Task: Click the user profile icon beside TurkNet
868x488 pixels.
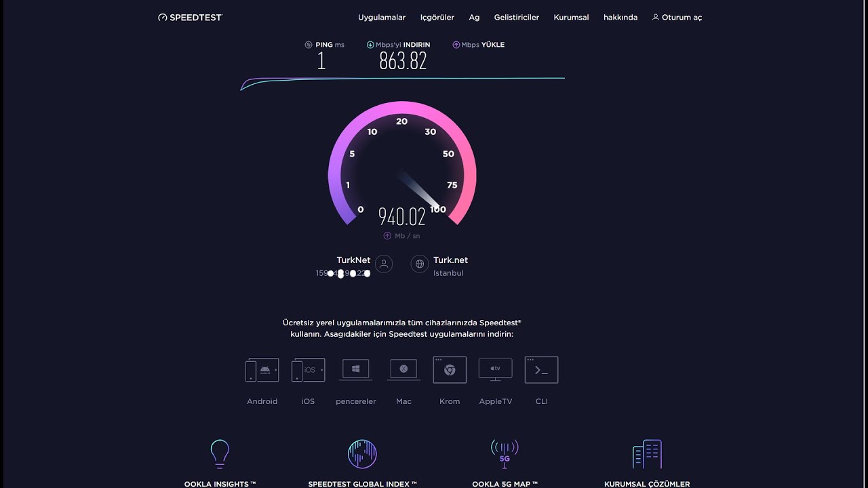Action: coord(384,264)
